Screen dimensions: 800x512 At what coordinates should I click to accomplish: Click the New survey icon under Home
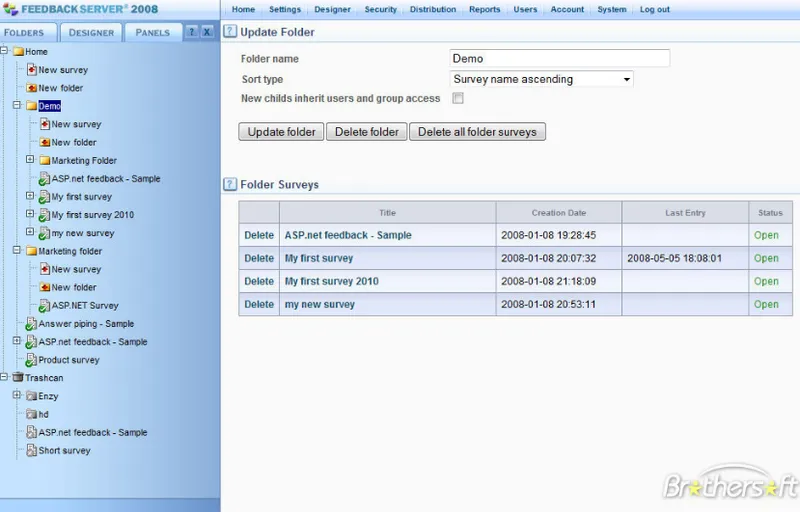(32, 70)
